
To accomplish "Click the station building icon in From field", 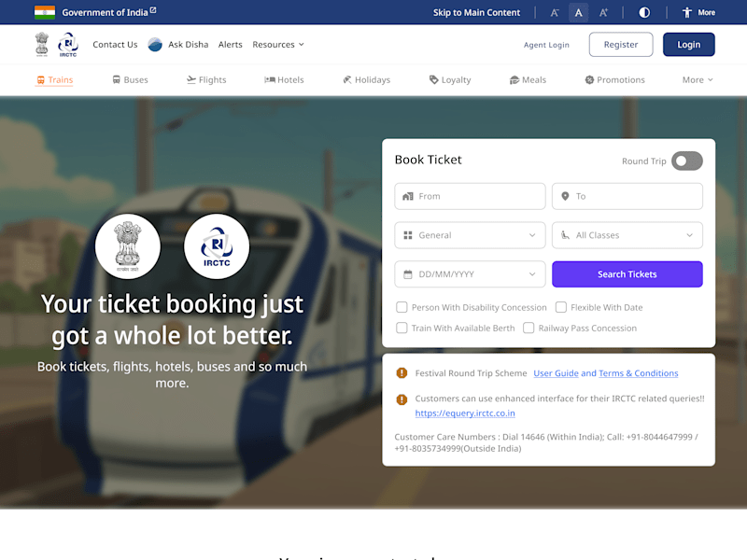I will click(408, 196).
